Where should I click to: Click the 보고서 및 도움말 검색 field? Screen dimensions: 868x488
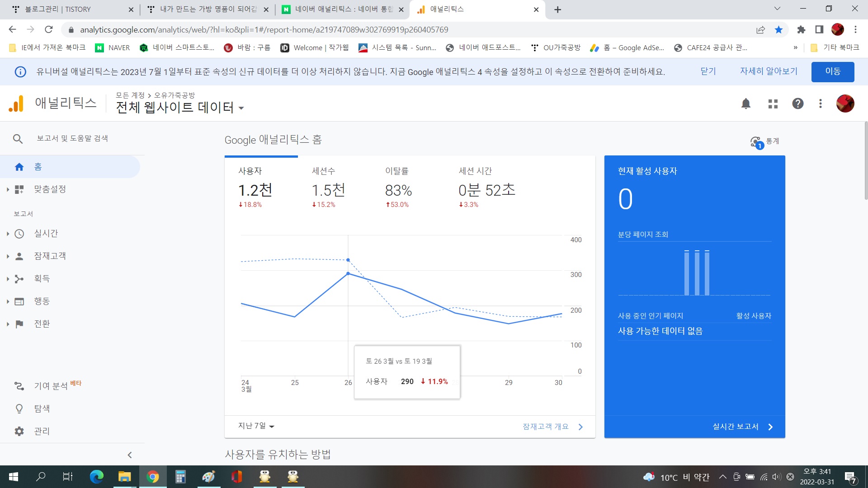tap(72, 138)
